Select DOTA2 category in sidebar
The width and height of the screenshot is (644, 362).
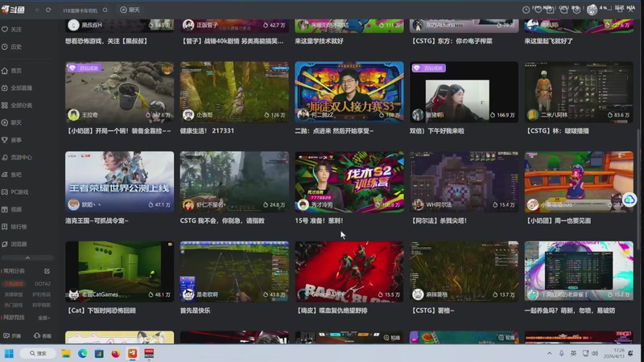pos(43,284)
